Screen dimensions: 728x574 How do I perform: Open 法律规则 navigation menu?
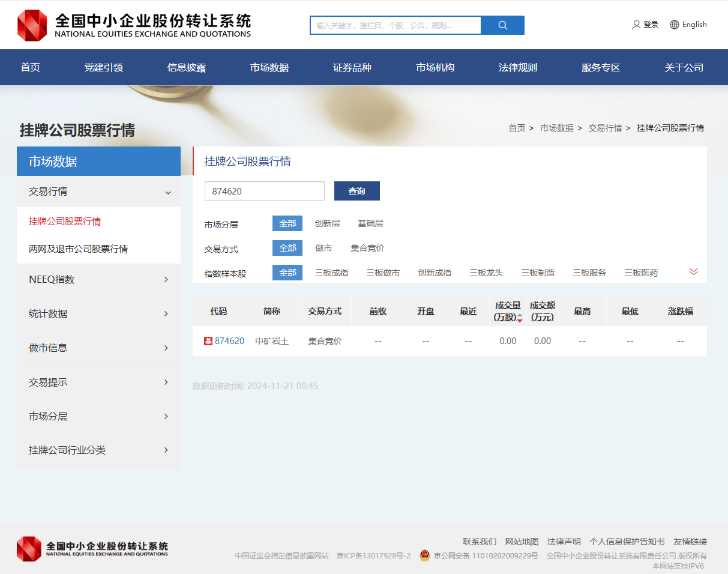518,67
